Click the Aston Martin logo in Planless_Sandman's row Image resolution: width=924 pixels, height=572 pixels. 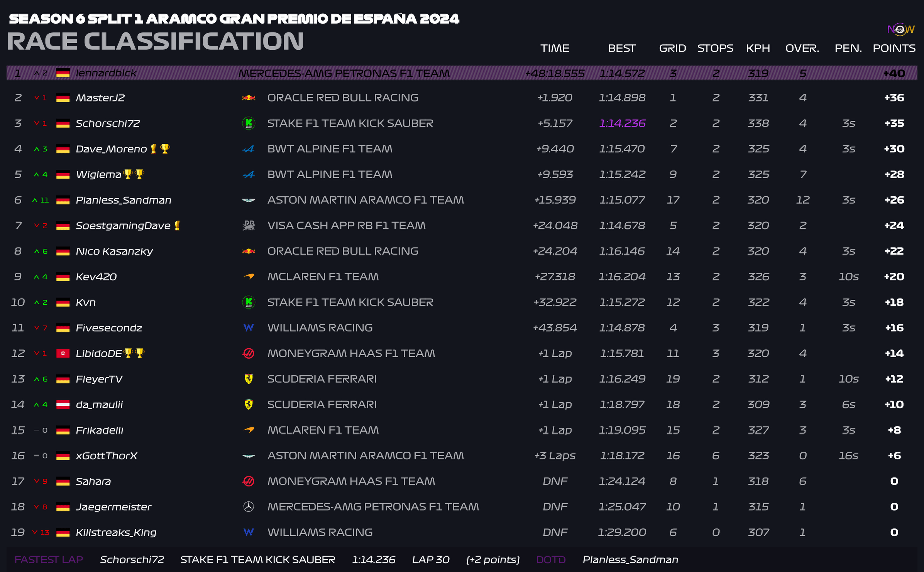click(x=249, y=200)
